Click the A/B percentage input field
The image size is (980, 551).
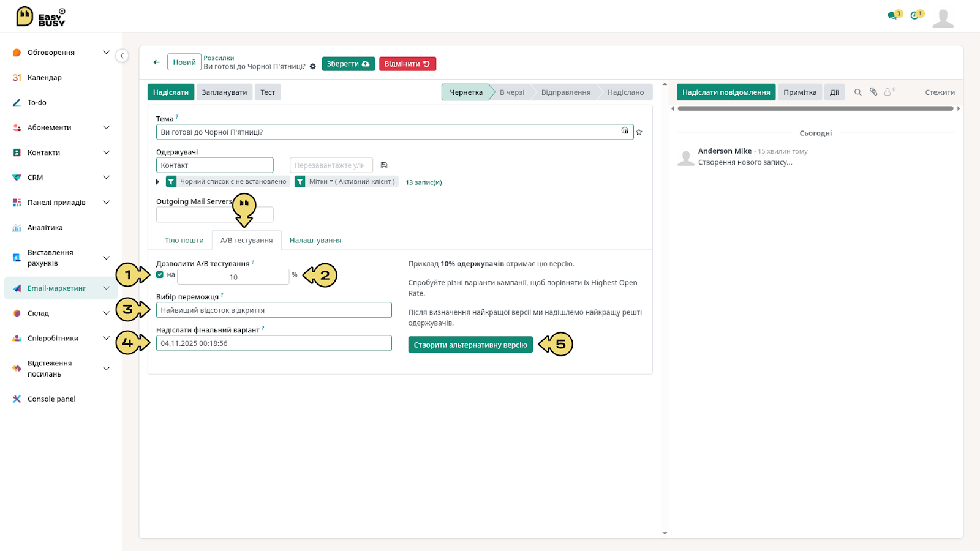pos(233,277)
